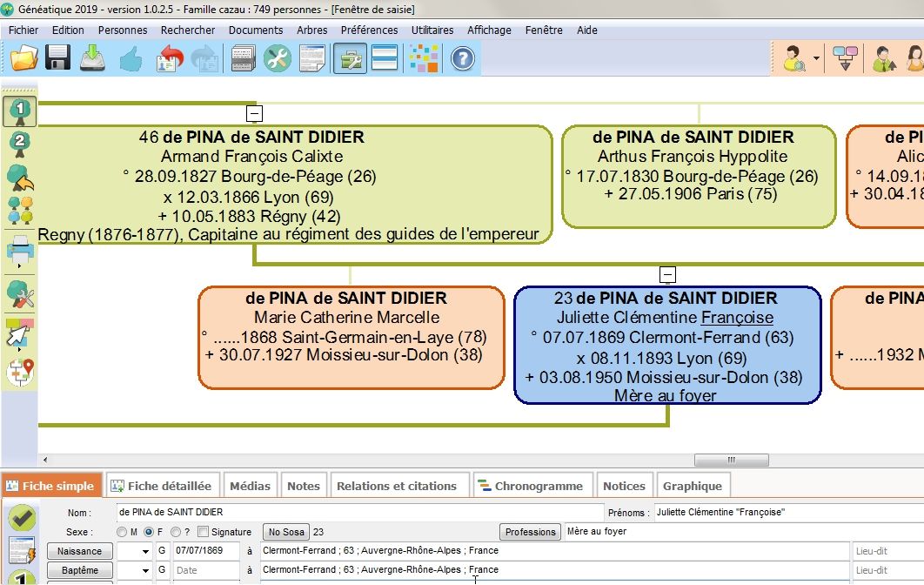
Task: Enable the Signature checkbox
Action: pos(202,532)
